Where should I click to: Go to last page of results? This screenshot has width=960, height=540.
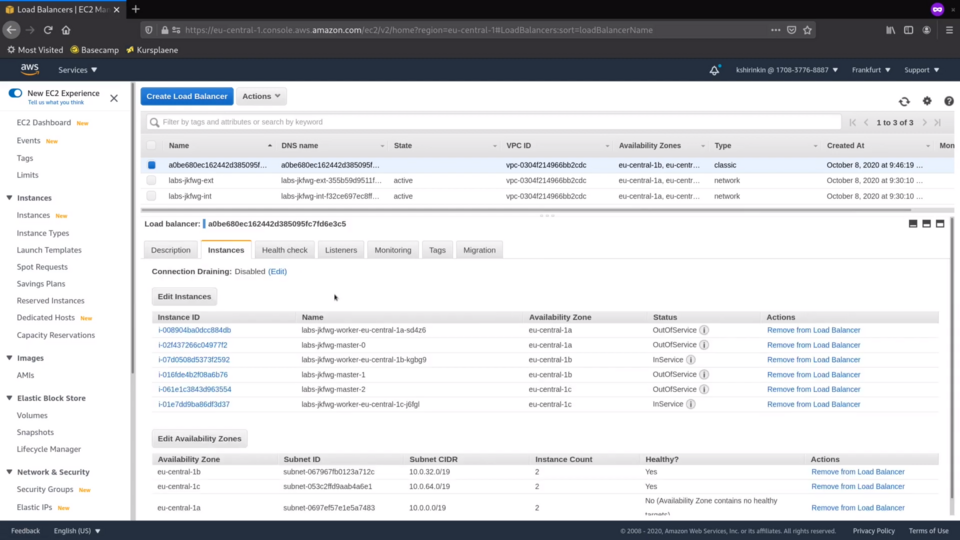tap(937, 122)
